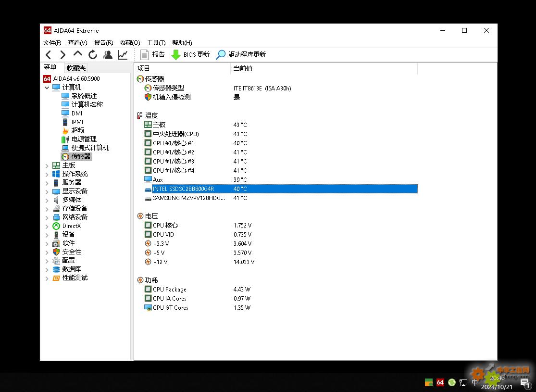The image size is (536, 392).
Task: Select the IPMI tree item
Action: pyautogui.click(x=73, y=122)
